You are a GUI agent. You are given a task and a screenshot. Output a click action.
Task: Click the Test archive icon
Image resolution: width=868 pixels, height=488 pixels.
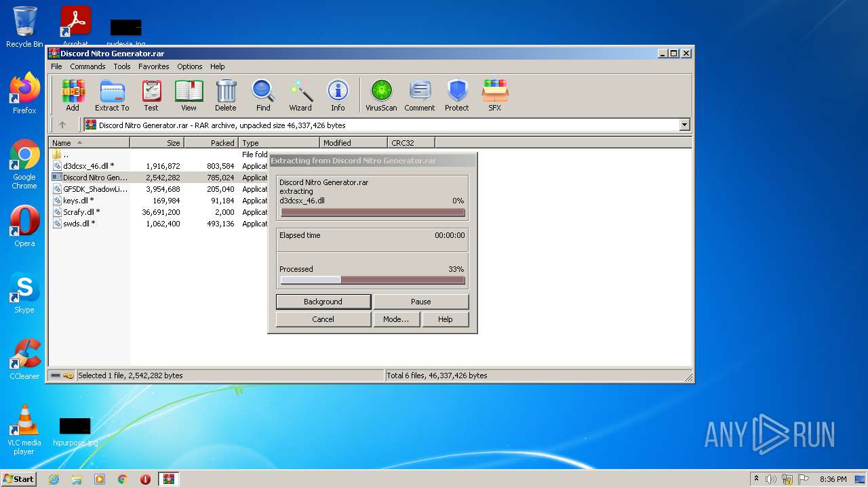point(151,95)
